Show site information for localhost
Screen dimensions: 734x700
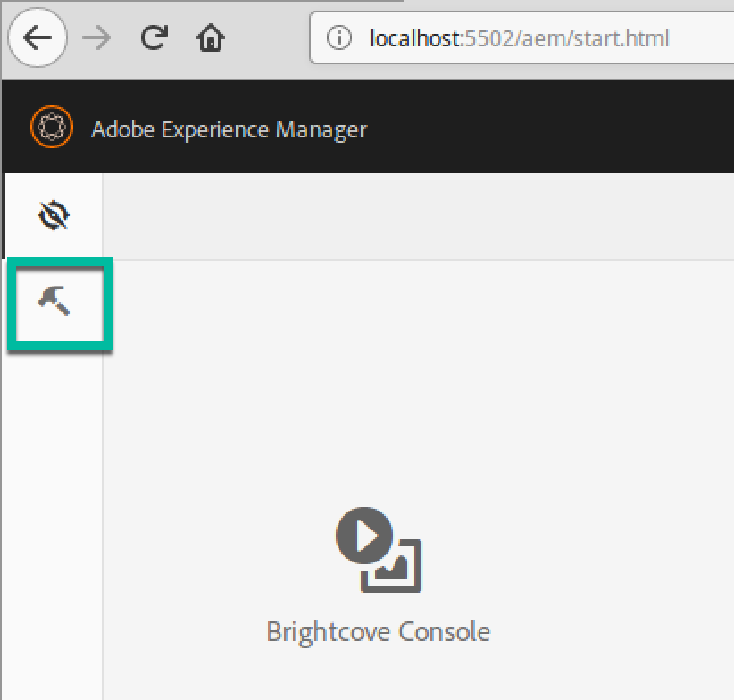[339, 38]
